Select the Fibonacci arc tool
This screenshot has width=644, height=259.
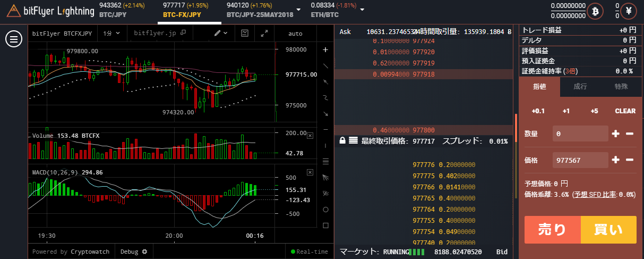point(325,193)
